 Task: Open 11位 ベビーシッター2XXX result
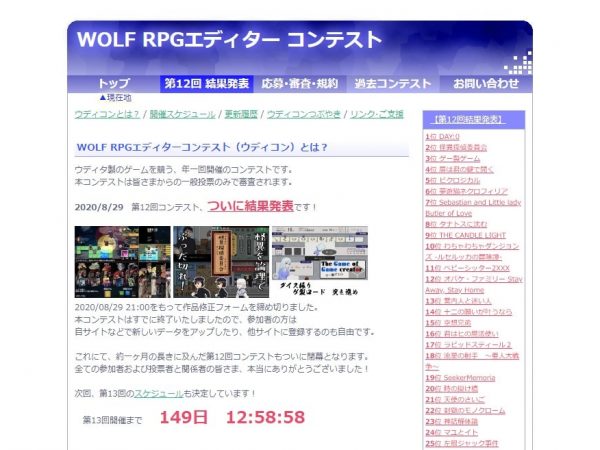468,268
